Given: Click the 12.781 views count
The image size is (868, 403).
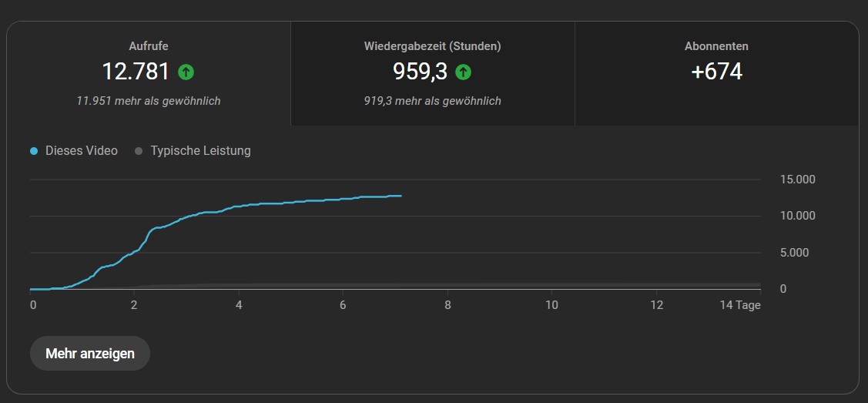Looking at the screenshot, I should (x=136, y=72).
